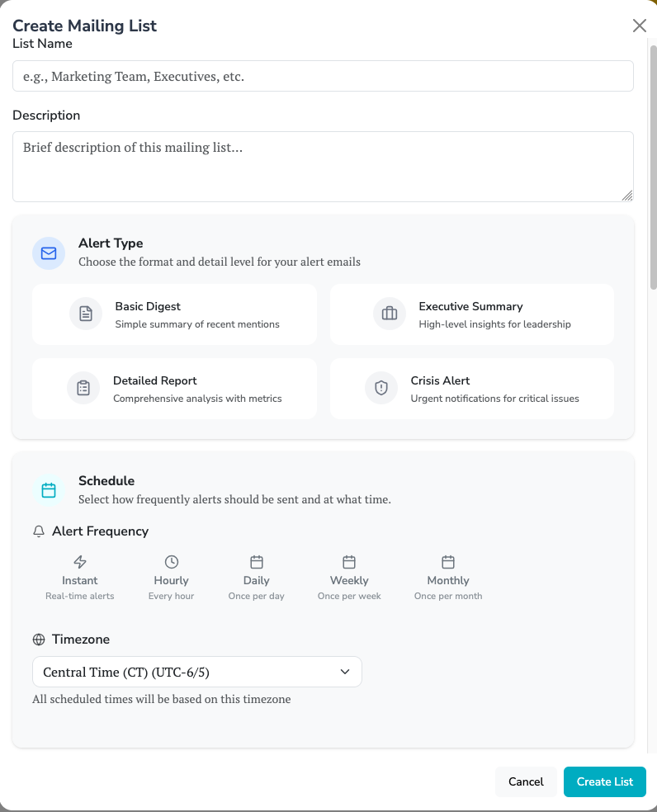Choose the Executive Summary alert type card
Screen dimensions: 657x812
(x=471, y=314)
